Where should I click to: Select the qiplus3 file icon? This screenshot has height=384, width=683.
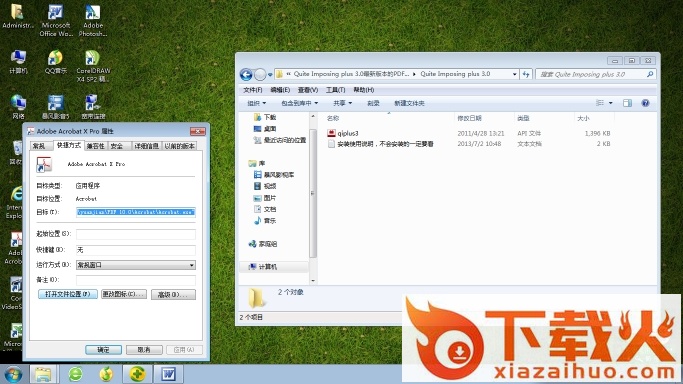coord(331,133)
